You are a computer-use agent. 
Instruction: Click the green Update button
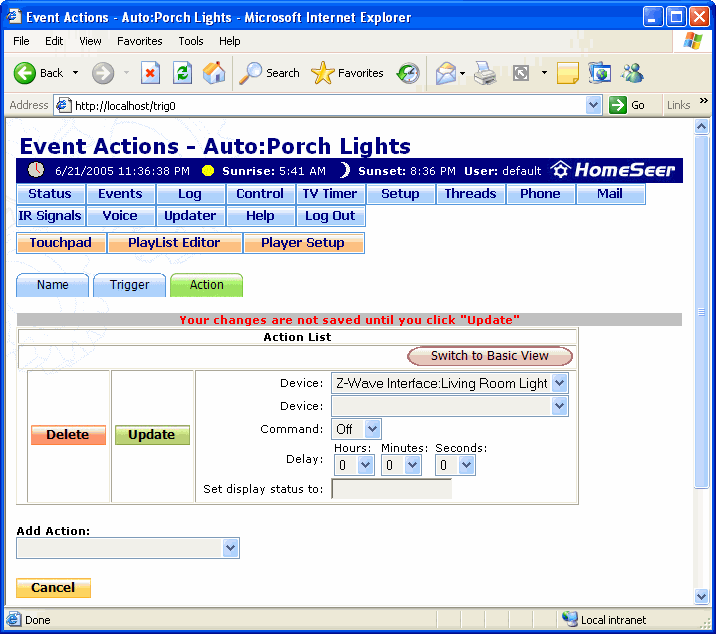(x=152, y=434)
